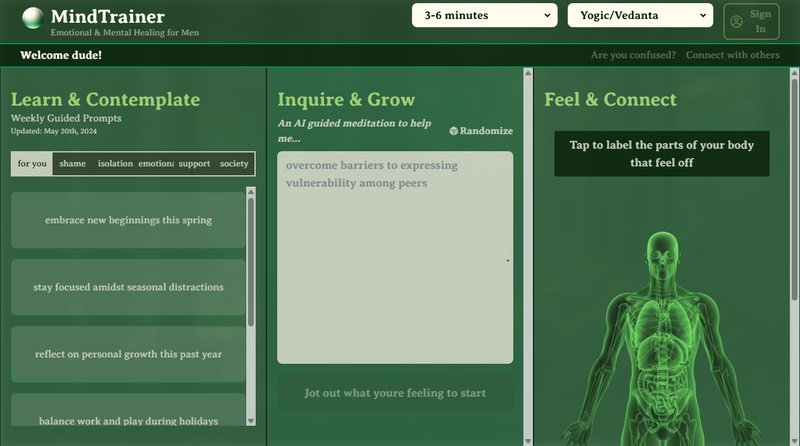Click 'Are you confused?' link
The width and height of the screenshot is (800, 446).
click(x=633, y=55)
